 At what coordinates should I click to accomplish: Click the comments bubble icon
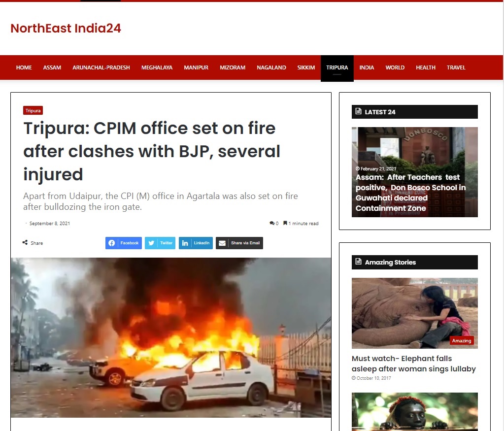point(272,223)
